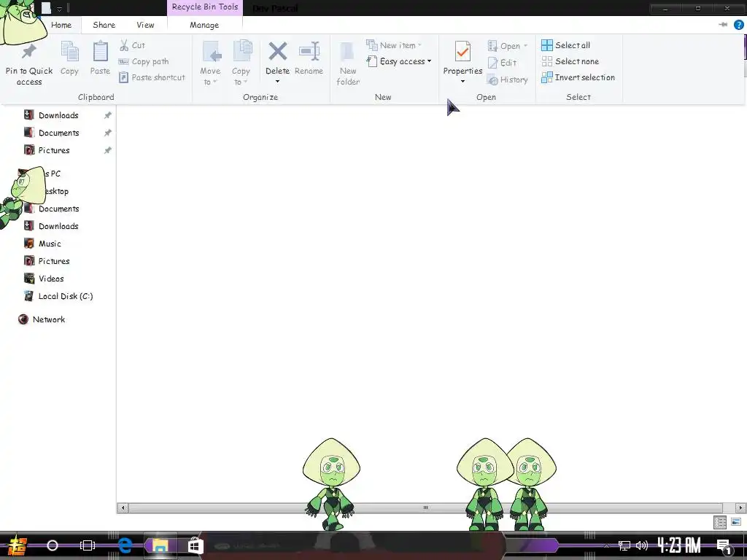The height and width of the screenshot is (560, 747).
Task: Open the Easy access dropdown
Action: pyautogui.click(x=399, y=61)
